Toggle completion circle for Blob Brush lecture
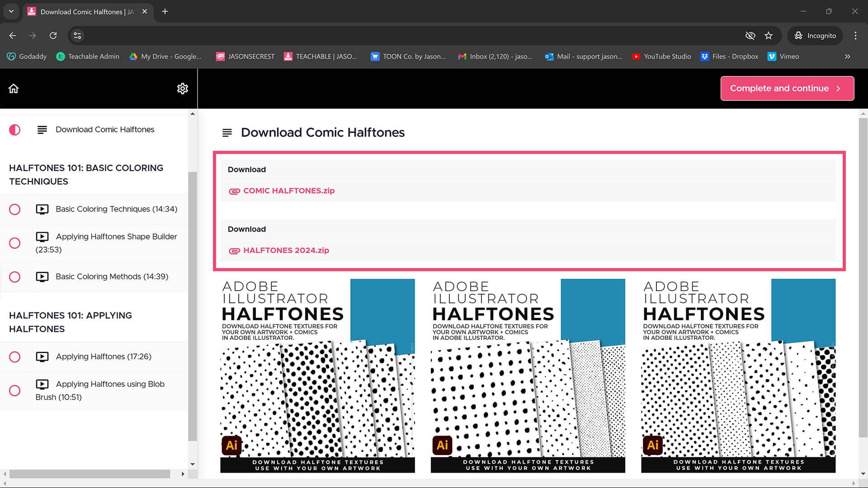Viewport: 868px width, 488px height. pos(14,390)
